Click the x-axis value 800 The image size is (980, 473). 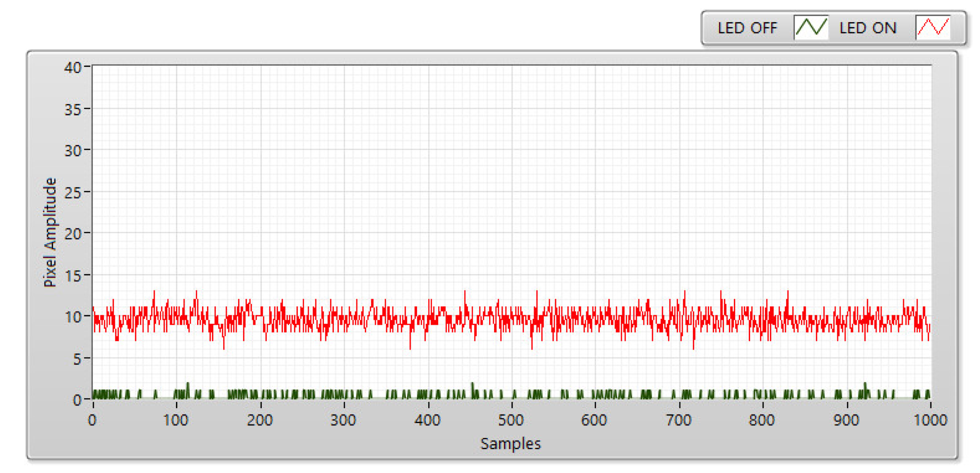(x=762, y=420)
